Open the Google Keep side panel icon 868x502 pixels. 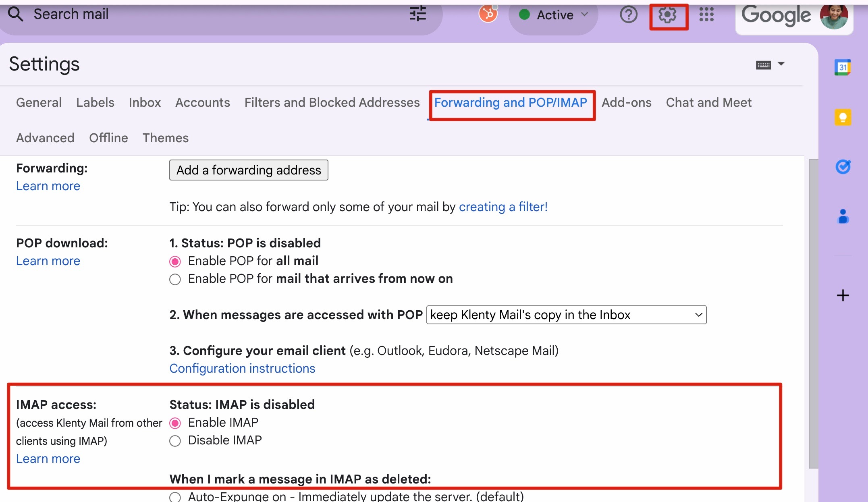pos(843,117)
